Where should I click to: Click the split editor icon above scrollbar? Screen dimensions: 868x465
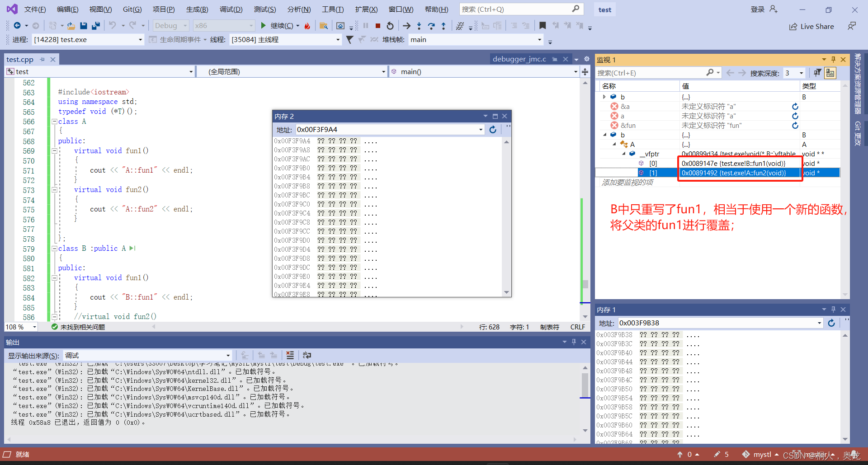(x=585, y=72)
